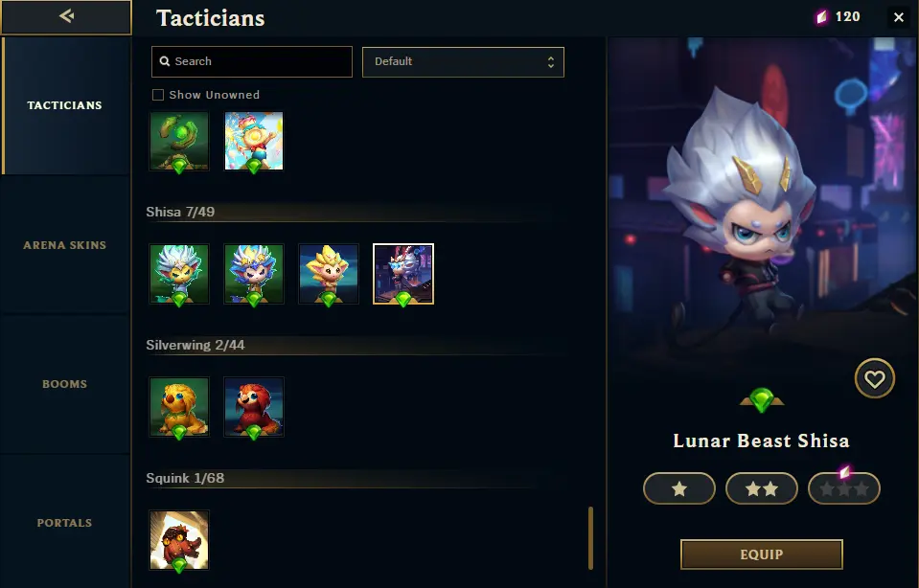This screenshot has height=588, width=919.
Task: Enable the Show Unowned checkbox
Action: point(158,95)
